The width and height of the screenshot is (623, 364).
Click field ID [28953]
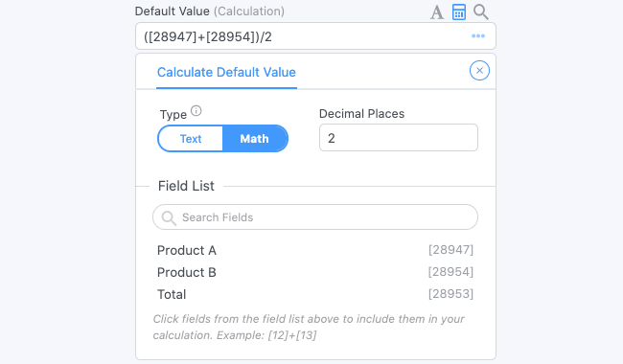(450, 294)
